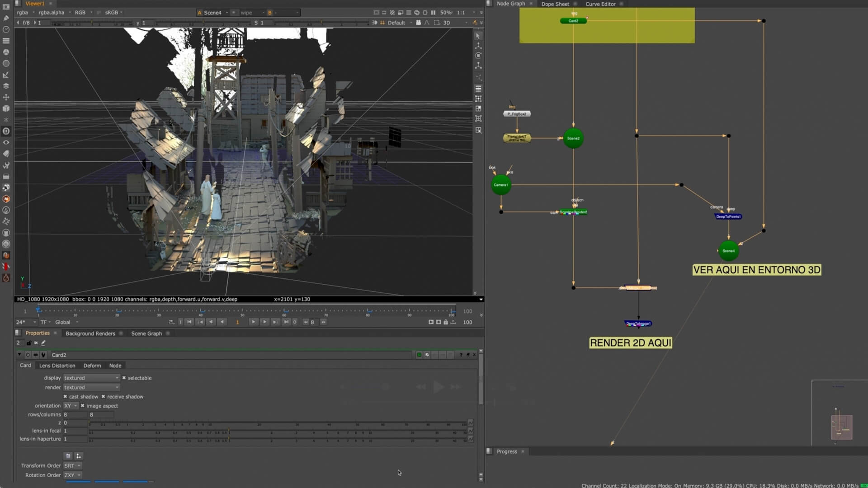Open the Lens Distortion tab in Card2 properties

tap(57, 366)
